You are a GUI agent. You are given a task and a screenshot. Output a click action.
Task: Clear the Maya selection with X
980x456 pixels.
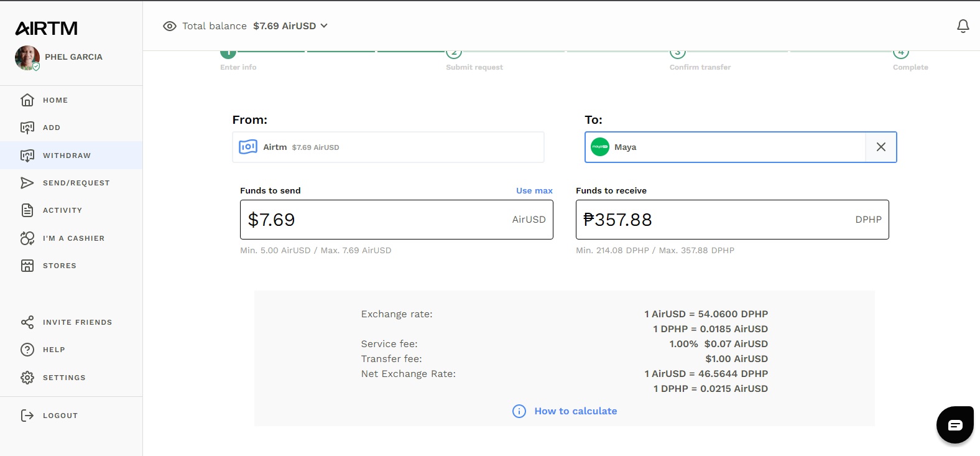tap(881, 147)
